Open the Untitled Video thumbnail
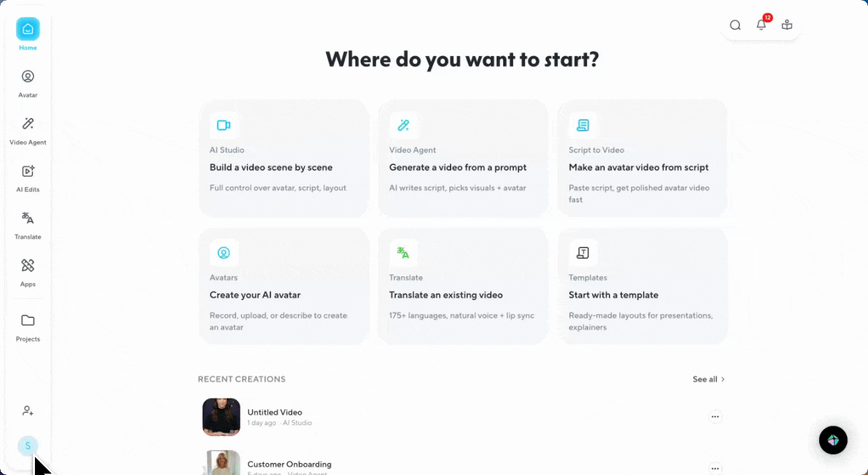 221,417
